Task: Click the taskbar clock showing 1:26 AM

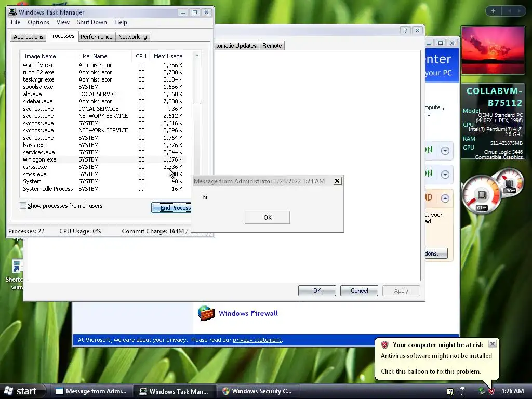Action: pyautogui.click(x=512, y=391)
